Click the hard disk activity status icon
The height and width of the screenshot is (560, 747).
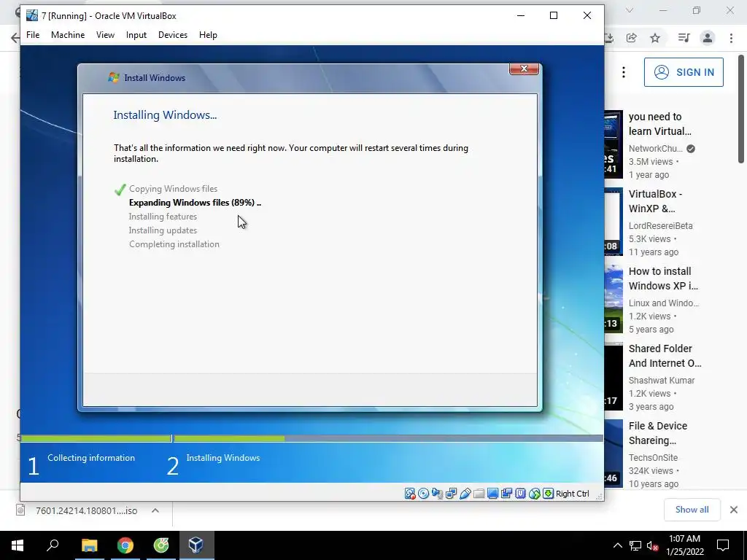coord(410,494)
